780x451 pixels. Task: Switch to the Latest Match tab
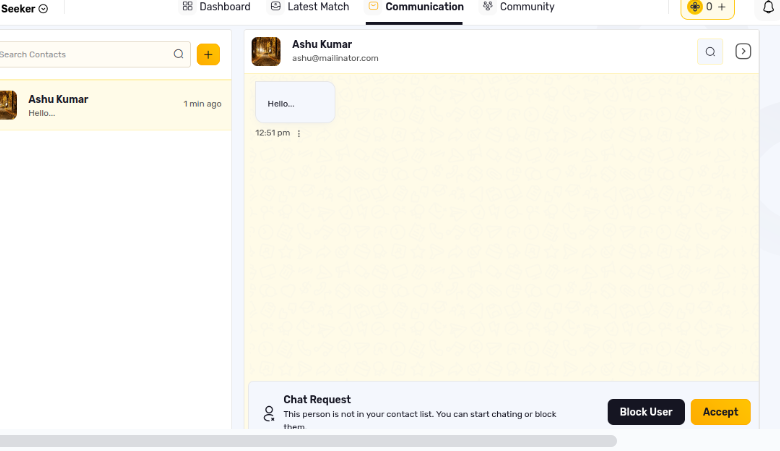[309, 6]
